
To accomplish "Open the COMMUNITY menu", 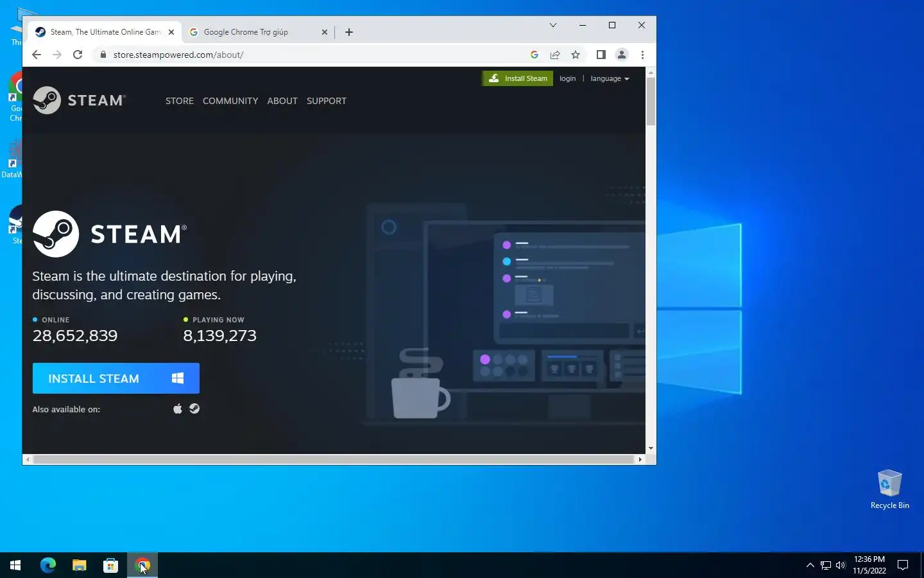I will [x=230, y=101].
